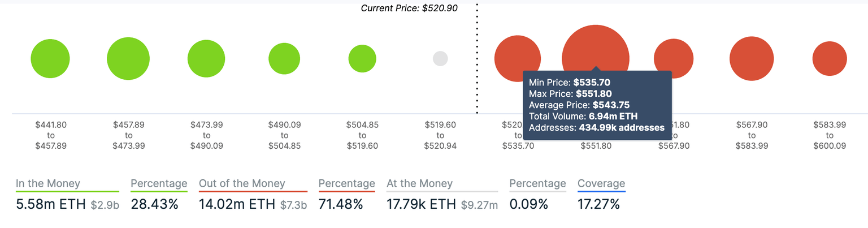The image size is (868, 228).
Task: Click the Current Price $520.90 label
Action: 409,8
